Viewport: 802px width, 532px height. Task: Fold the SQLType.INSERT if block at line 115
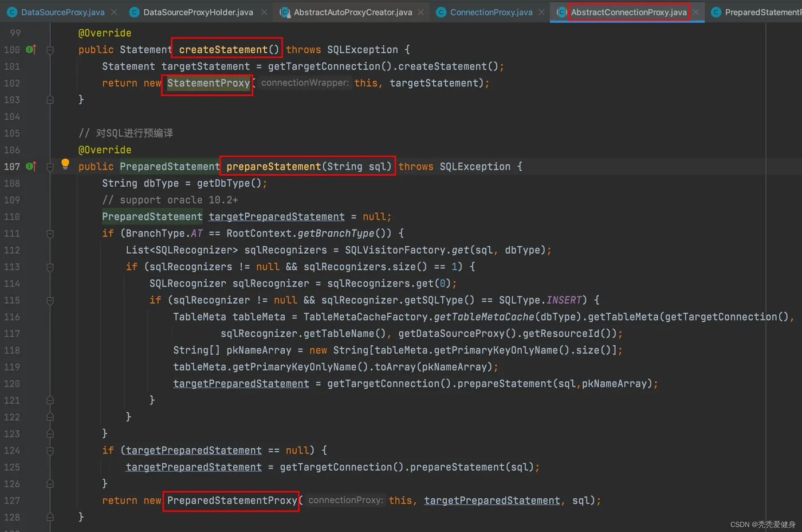coord(50,301)
